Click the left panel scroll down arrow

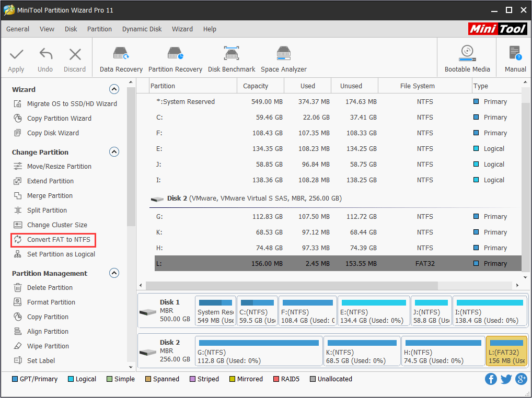click(x=131, y=367)
